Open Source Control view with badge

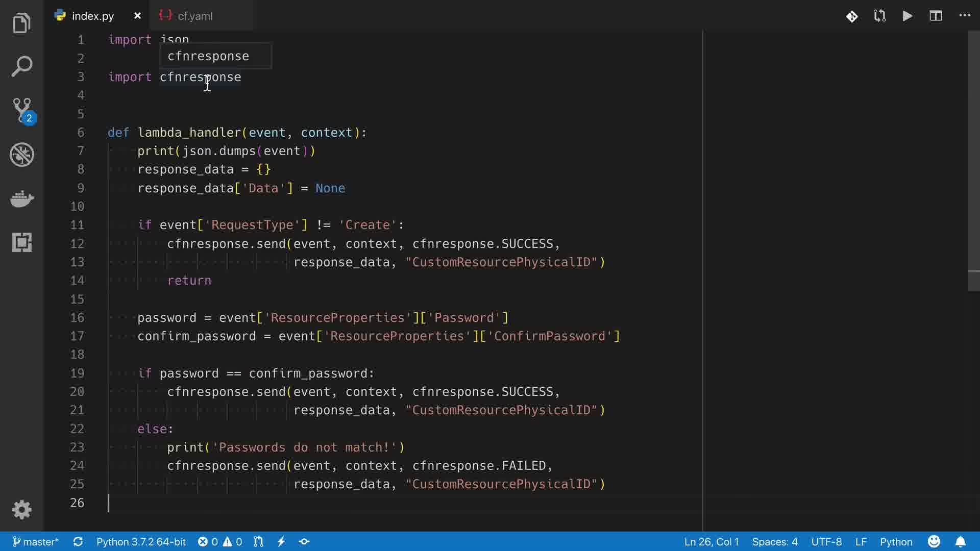(21, 110)
